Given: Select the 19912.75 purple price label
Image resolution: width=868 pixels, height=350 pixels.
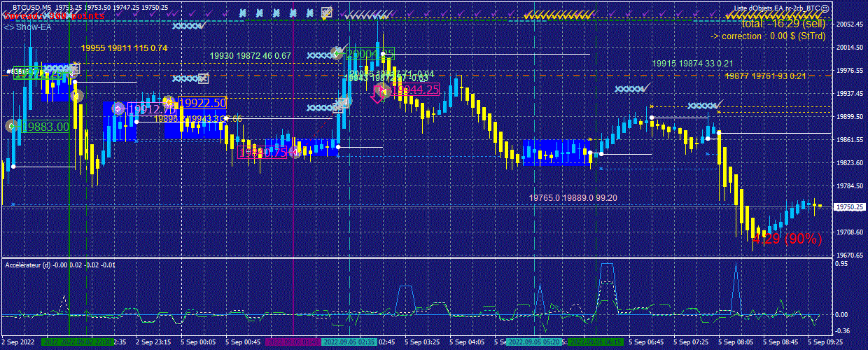Looking at the screenshot, I should 151,109.
